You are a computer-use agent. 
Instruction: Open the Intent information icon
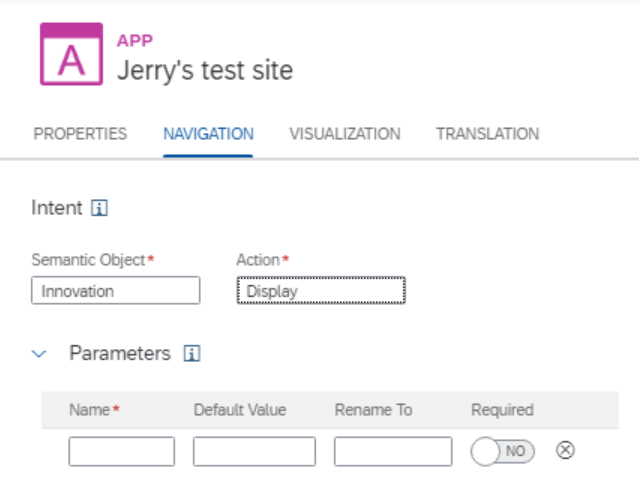coord(99,208)
